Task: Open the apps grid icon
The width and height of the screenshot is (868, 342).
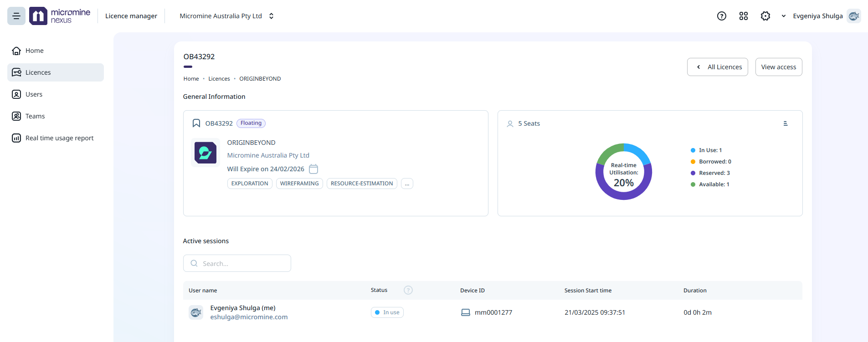Action: pos(743,16)
